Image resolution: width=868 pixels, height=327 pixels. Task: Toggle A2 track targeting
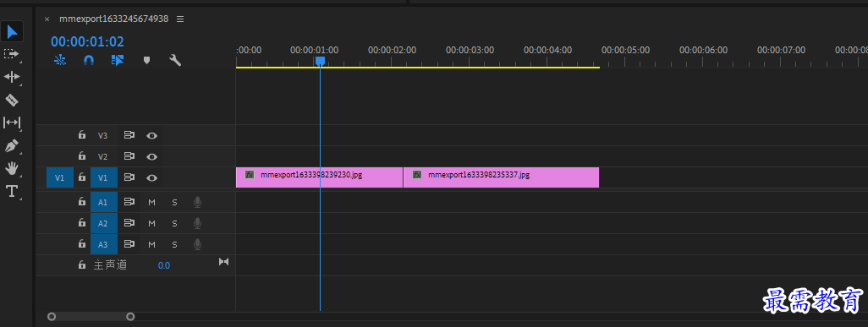point(103,223)
